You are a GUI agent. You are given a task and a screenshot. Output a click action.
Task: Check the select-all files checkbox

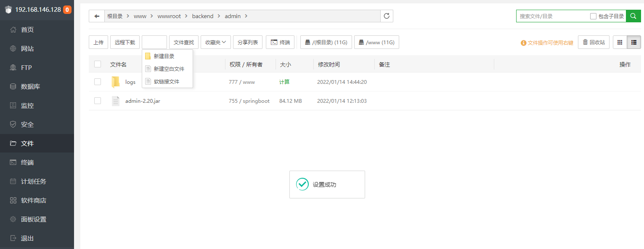pyautogui.click(x=98, y=64)
